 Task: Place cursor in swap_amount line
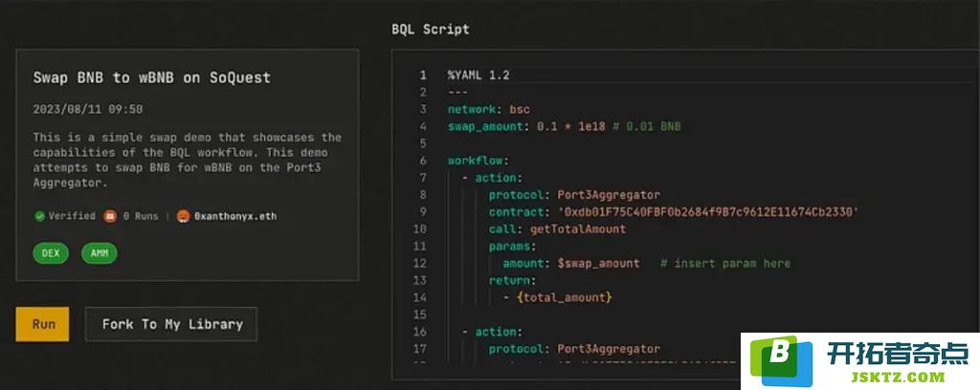click(x=564, y=127)
